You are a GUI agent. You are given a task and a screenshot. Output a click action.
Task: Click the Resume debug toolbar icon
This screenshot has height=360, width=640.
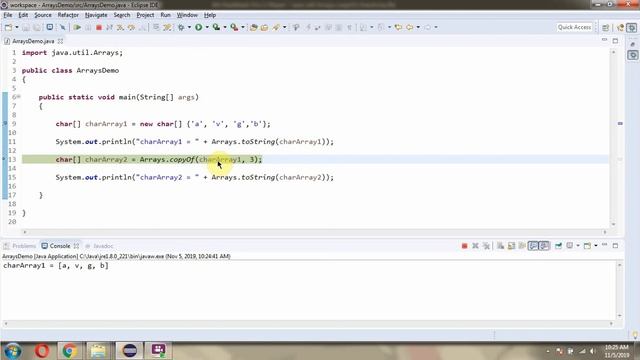(x=77, y=27)
